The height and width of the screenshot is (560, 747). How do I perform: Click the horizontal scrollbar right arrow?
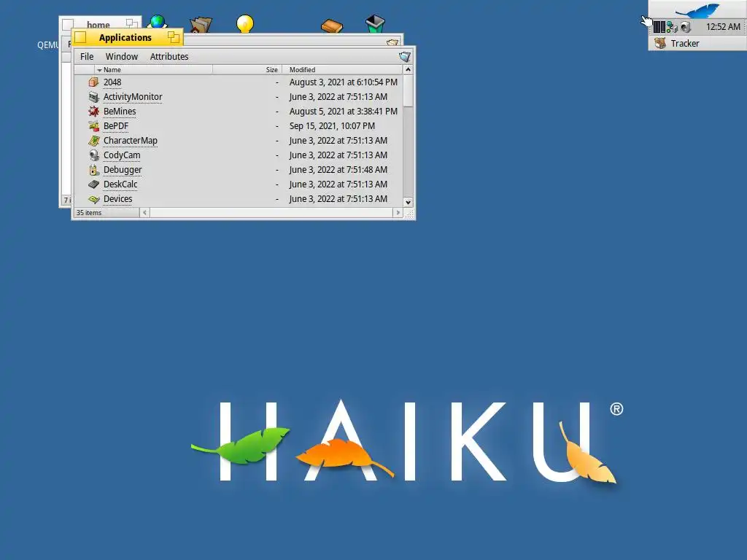pyautogui.click(x=398, y=213)
